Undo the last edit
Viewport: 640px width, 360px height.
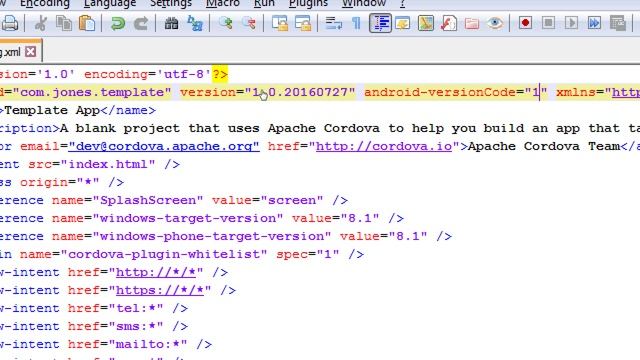pyautogui.click(x=118, y=23)
